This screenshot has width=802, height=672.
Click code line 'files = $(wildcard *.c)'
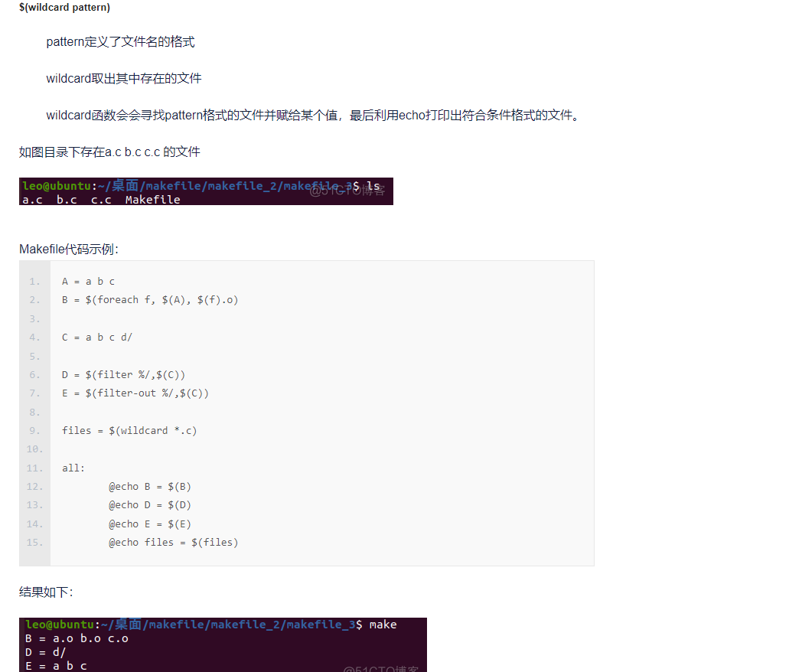tap(129, 431)
